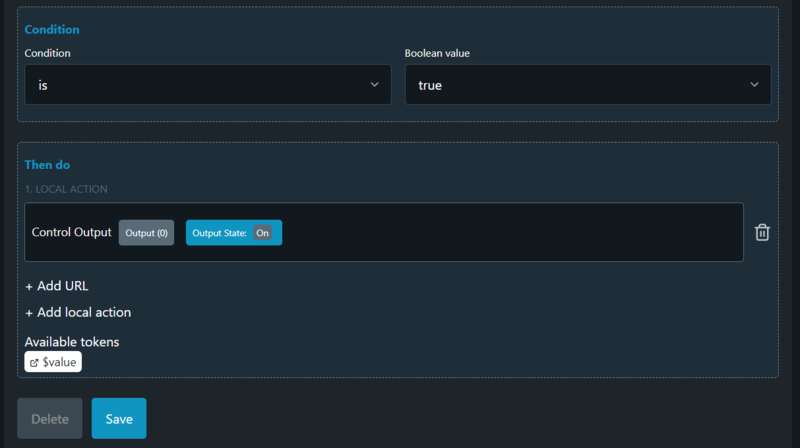
Task: Click the 1. LOCAL ACTION label
Action: [x=66, y=189]
